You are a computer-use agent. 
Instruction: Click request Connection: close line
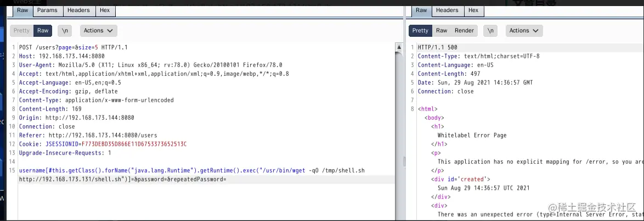[47, 127]
